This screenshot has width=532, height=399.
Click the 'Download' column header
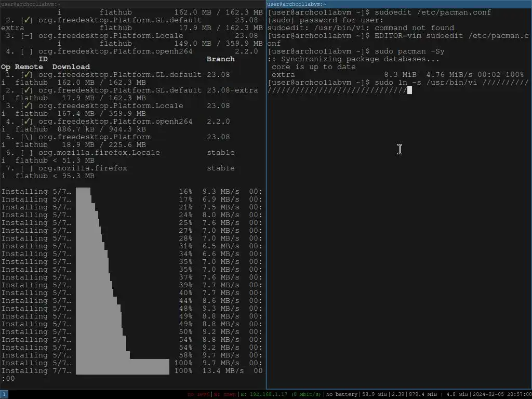point(71,67)
